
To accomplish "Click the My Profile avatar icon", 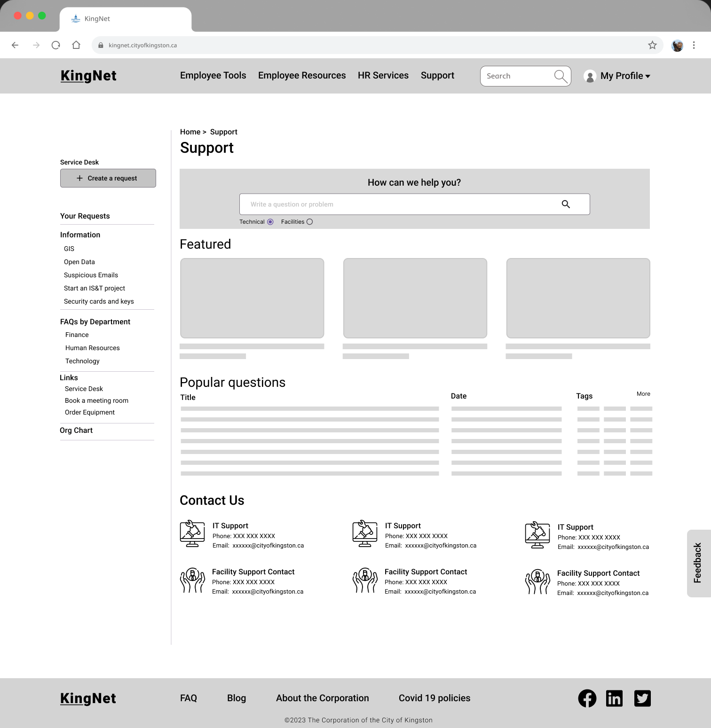I will (x=590, y=76).
